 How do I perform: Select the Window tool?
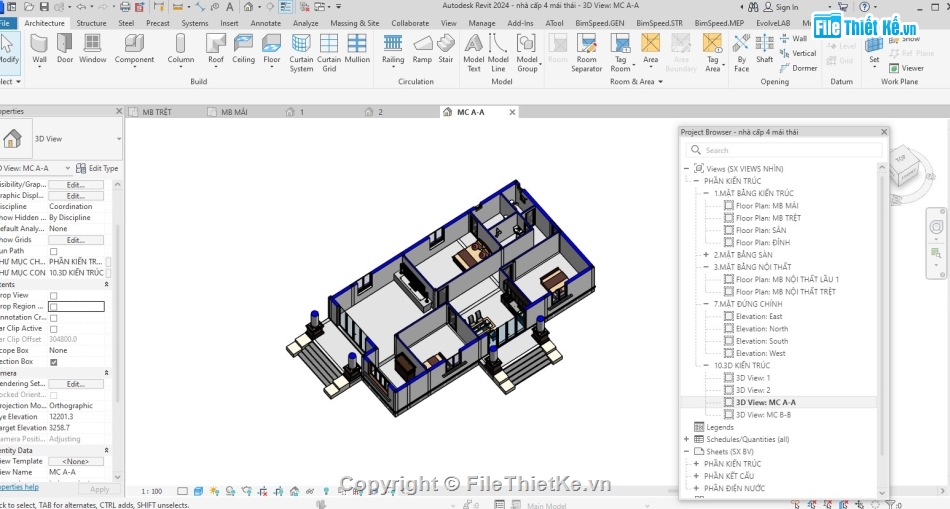pos(93,49)
